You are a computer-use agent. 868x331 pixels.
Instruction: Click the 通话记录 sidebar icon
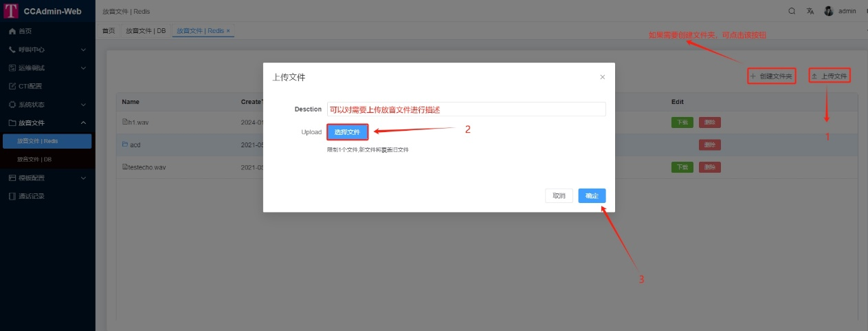point(12,196)
